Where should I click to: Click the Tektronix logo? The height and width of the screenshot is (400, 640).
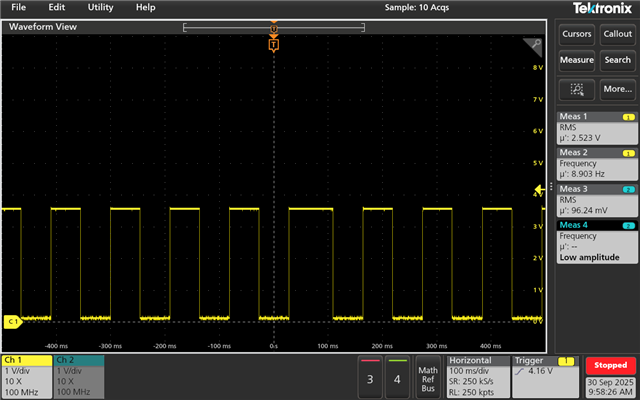602,8
